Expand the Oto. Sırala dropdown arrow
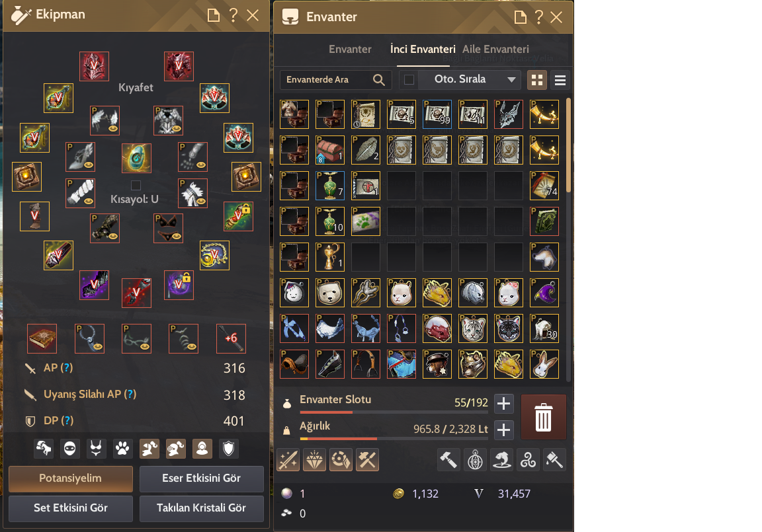This screenshot has height=532, width=762. (x=511, y=79)
